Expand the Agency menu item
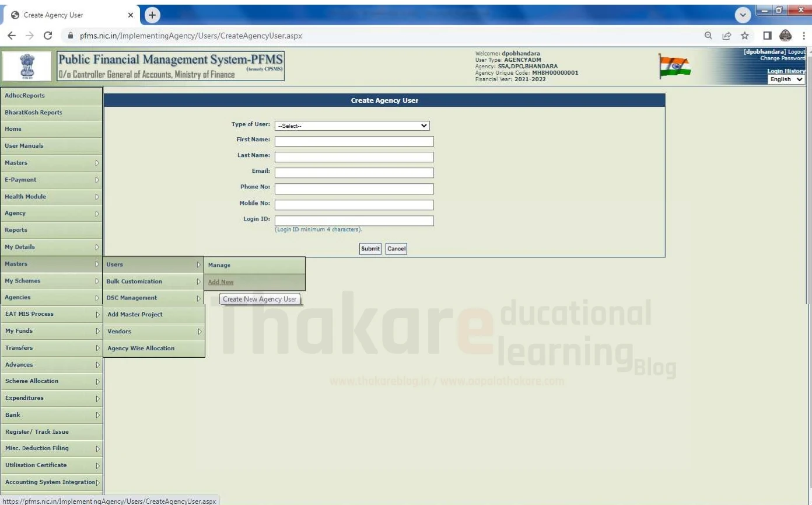 point(51,213)
